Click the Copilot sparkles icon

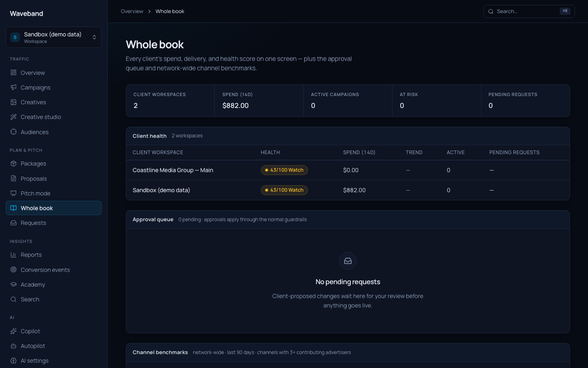13,331
